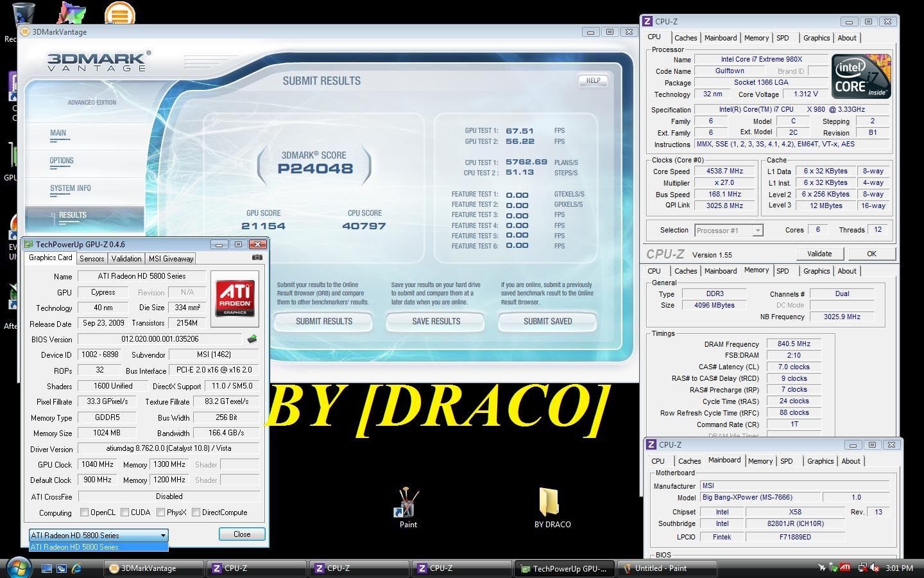Open the SPD tab in the CPU-Z memory timings window
Viewport: 924px width, 578px height.
(783, 271)
